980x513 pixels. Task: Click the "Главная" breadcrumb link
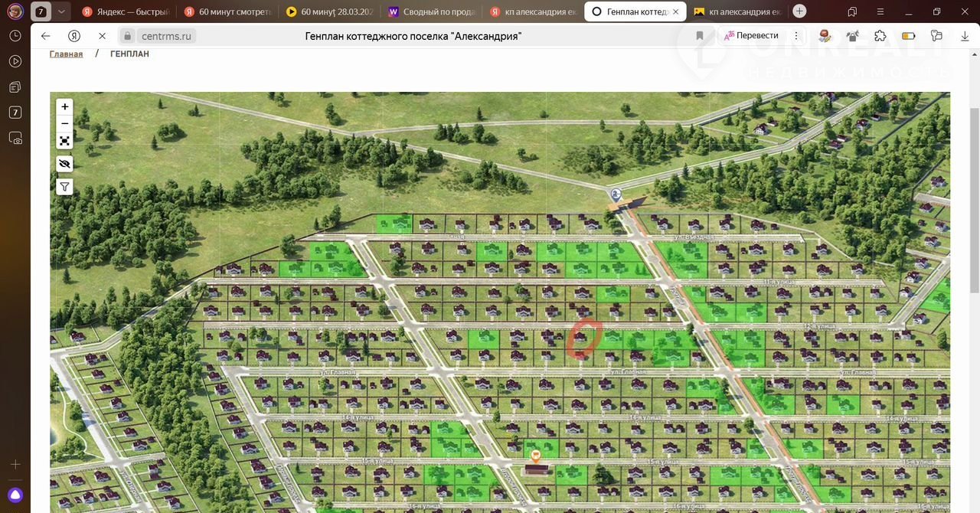coord(66,54)
